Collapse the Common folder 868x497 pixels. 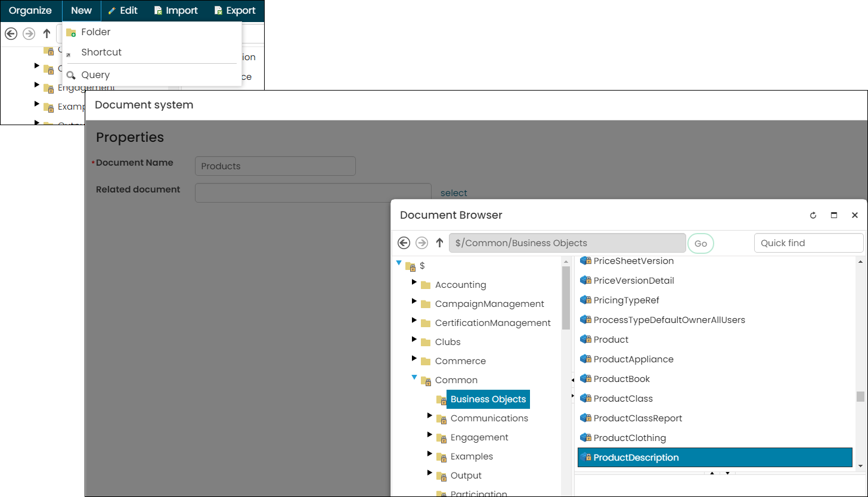pos(414,377)
